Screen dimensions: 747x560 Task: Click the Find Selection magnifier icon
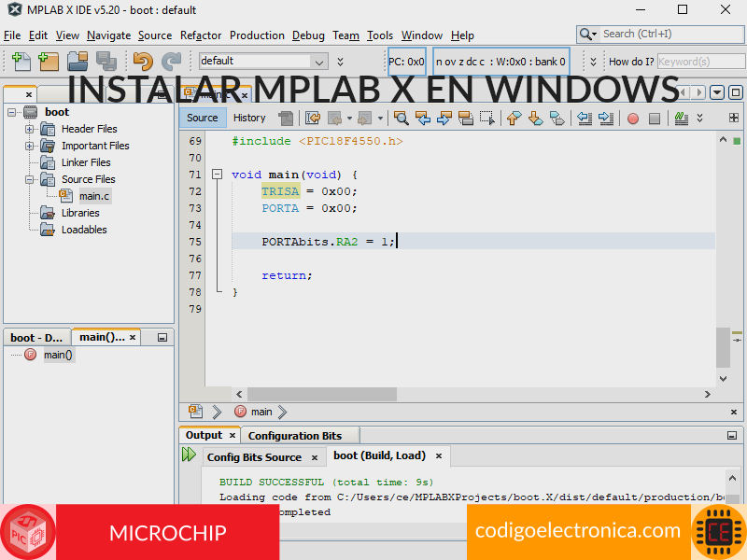pos(402,119)
